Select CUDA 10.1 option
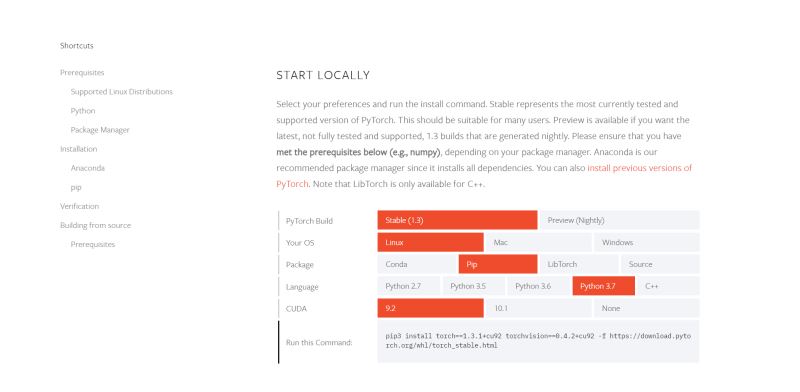This screenshot has width=800, height=392. [x=538, y=308]
